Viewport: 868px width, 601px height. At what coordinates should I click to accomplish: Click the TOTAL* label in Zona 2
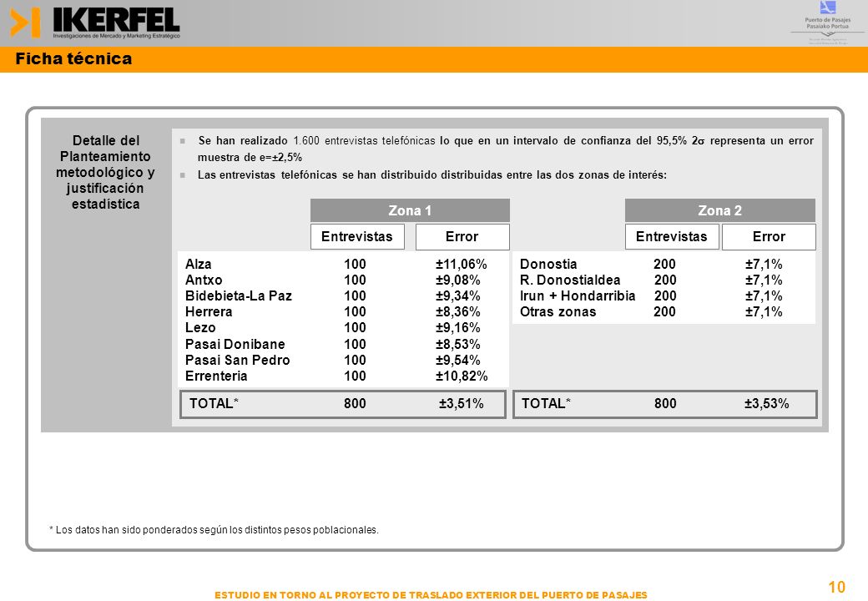coord(546,403)
